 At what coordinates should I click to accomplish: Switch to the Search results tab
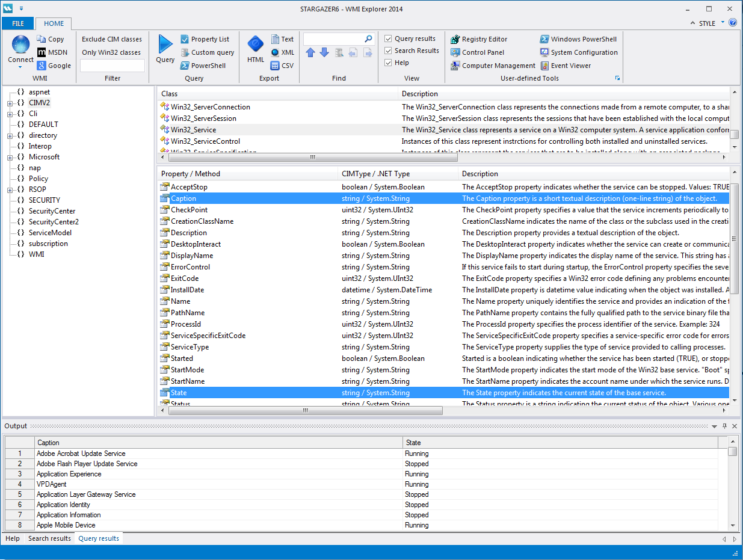pos(49,538)
